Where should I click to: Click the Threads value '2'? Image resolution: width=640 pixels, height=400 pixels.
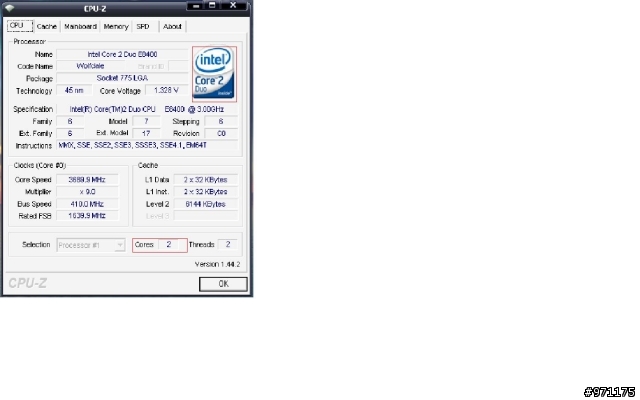(228, 245)
